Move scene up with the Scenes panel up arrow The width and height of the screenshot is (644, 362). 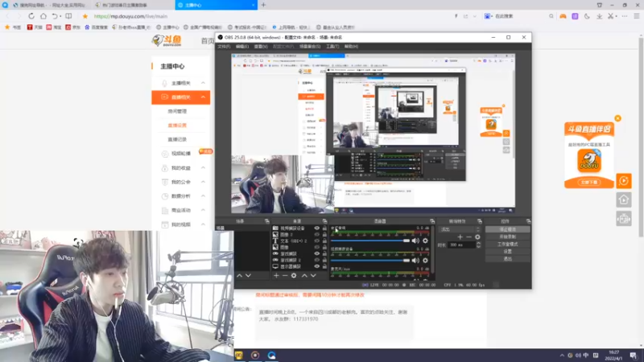(x=239, y=276)
